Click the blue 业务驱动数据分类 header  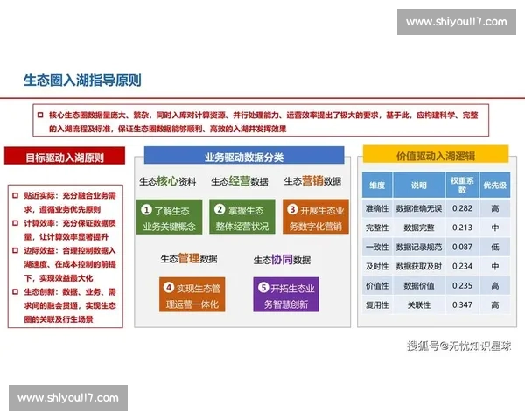pyautogui.click(x=244, y=155)
